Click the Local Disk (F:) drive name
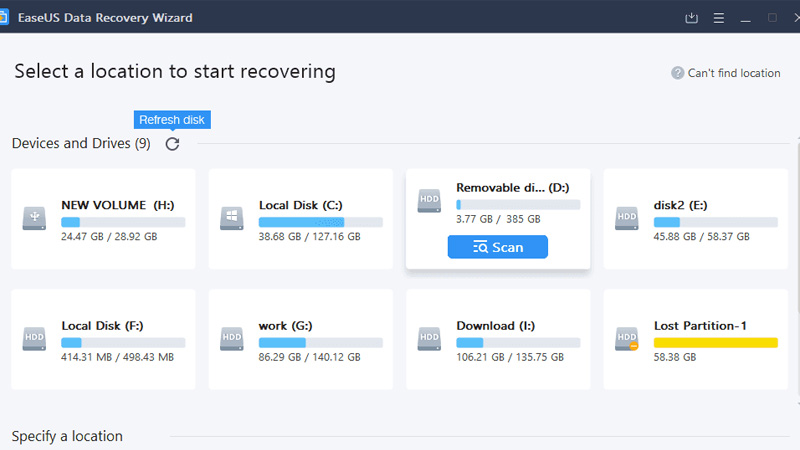This screenshot has width=800, height=450. click(103, 326)
